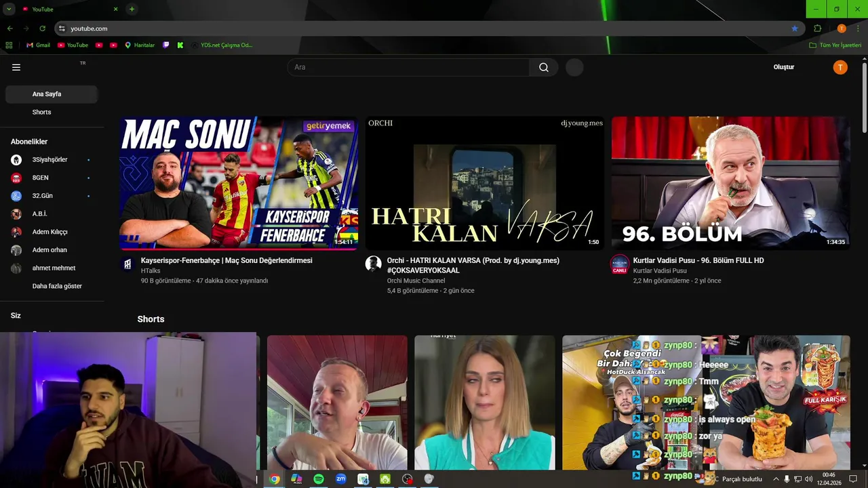Image resolution: width=868 pixels, height=488 pixels.
Task: Click the Oluştur create button
Action: coord(784,67)
